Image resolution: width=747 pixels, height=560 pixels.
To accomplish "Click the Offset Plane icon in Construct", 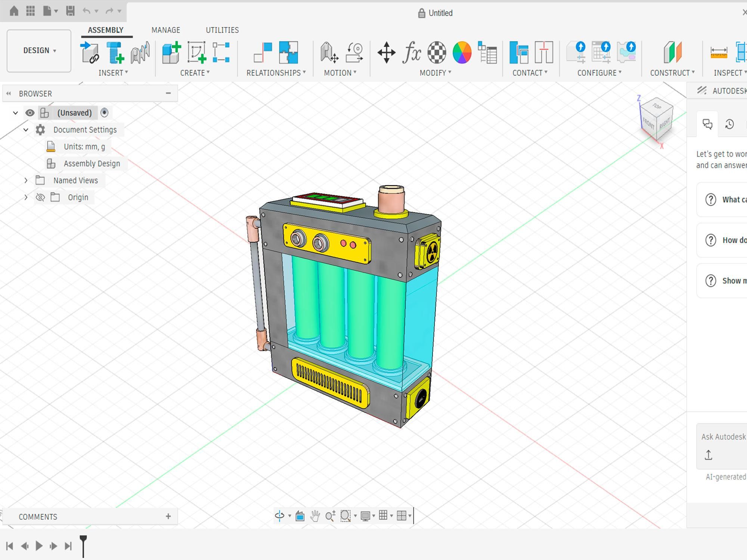I will 673,52.
